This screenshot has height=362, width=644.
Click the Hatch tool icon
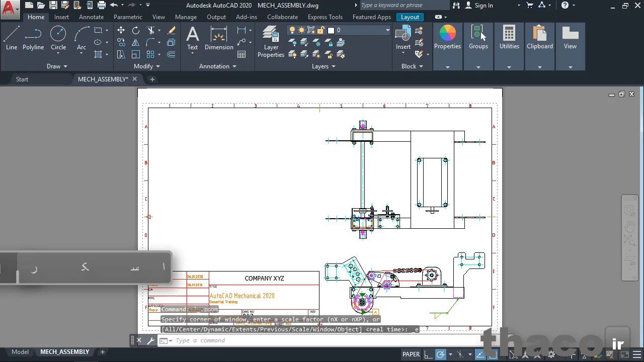[x=99, y=54]
